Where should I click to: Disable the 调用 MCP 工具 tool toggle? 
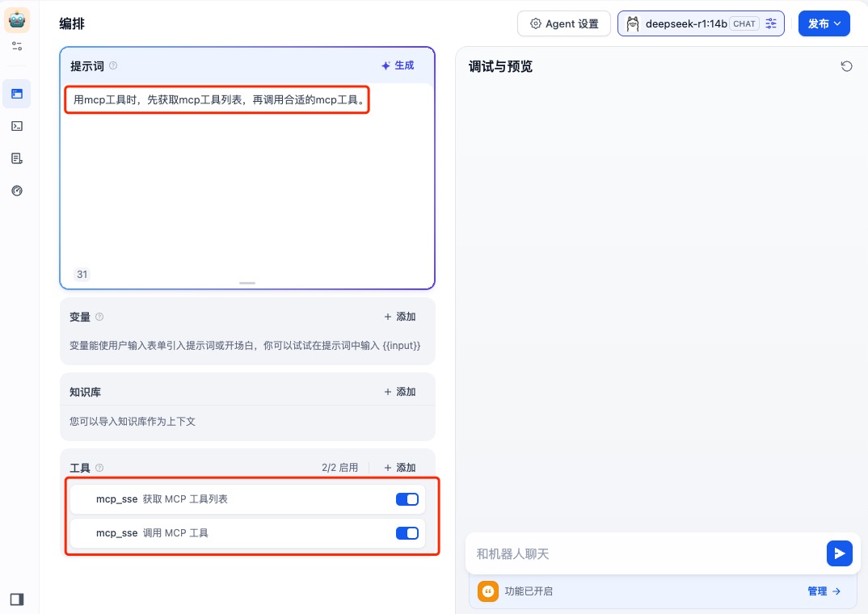tap(407, 533)
